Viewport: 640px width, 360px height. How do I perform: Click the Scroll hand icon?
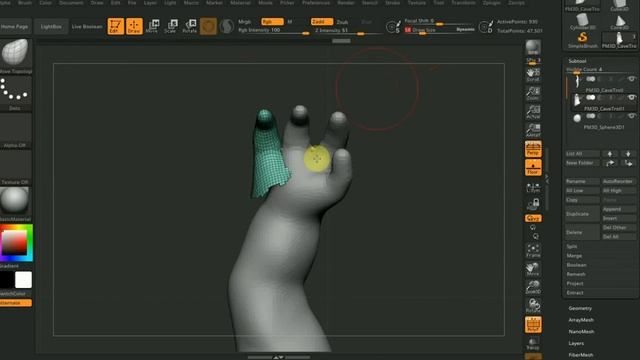click(x=533, y=75)
